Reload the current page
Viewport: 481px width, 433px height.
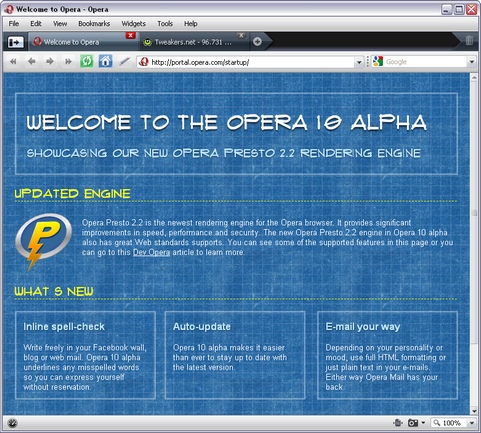tap(87, 61)
